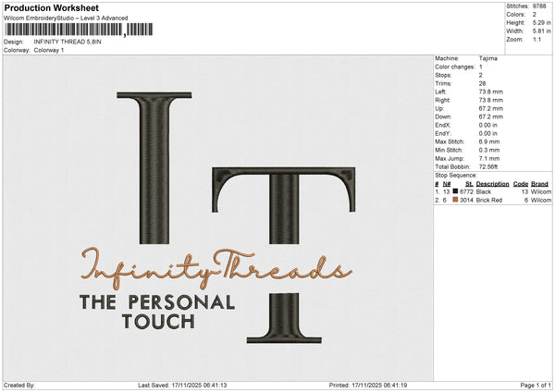Click the Last Saved timestamp
The height and width of the screenshot is (392, 555).
tap(182, 385)
